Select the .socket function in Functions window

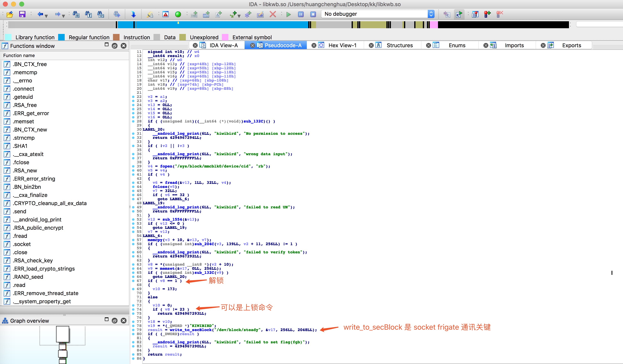point(22,244)
